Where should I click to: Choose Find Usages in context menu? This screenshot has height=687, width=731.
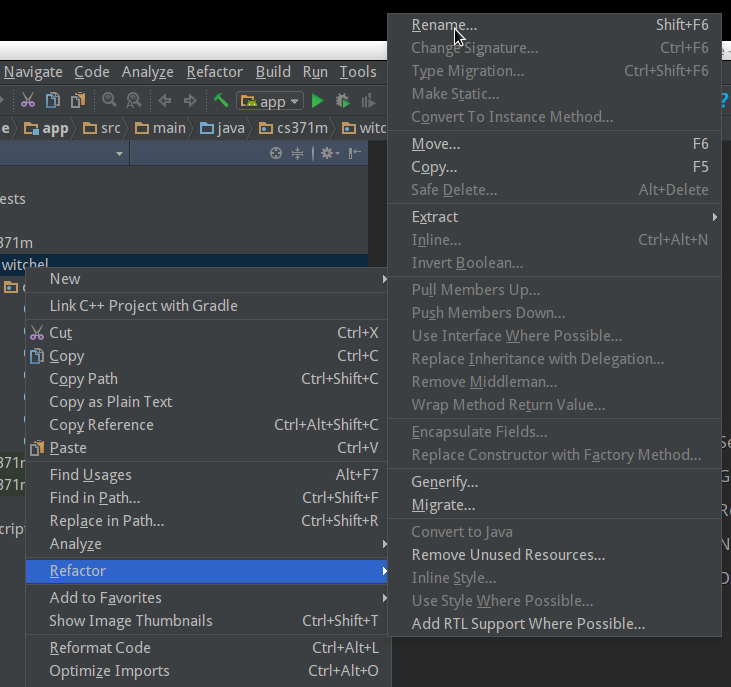tap(90, 475)
